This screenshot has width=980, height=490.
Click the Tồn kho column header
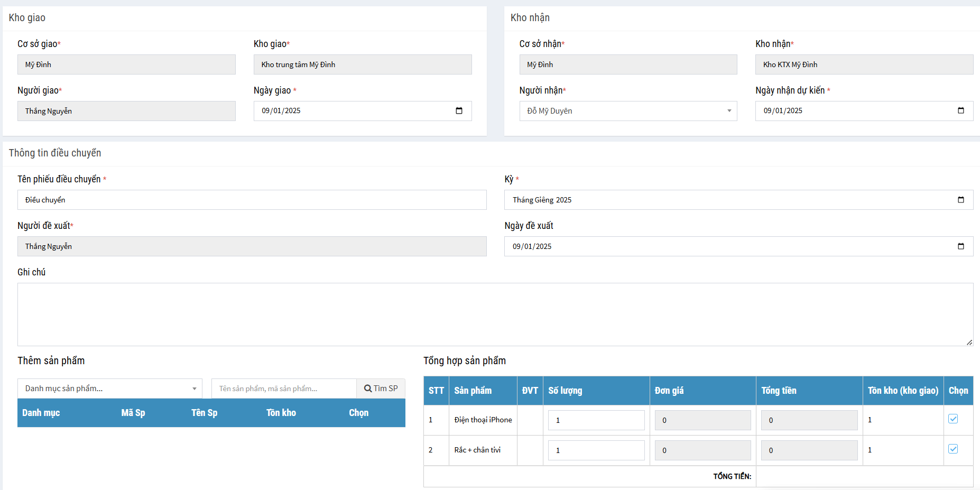281,413
